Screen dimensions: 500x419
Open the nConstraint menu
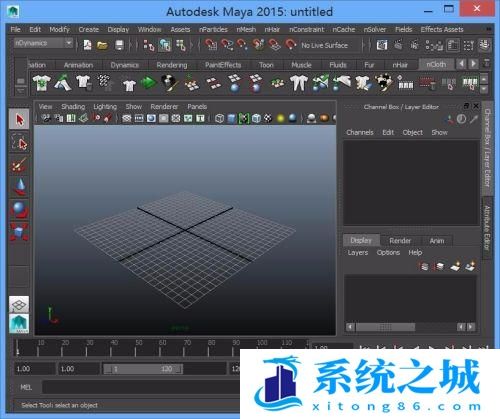(x=306, y=29)
